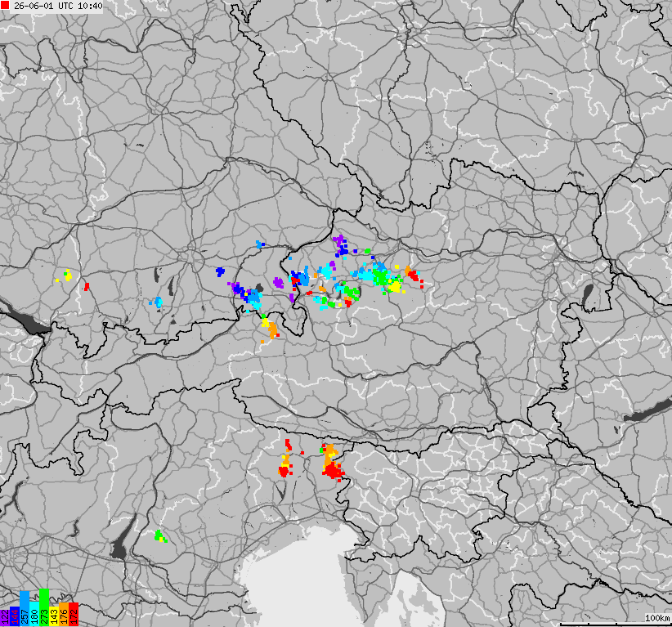Click the cyan legend bar labeled 180

34,614
